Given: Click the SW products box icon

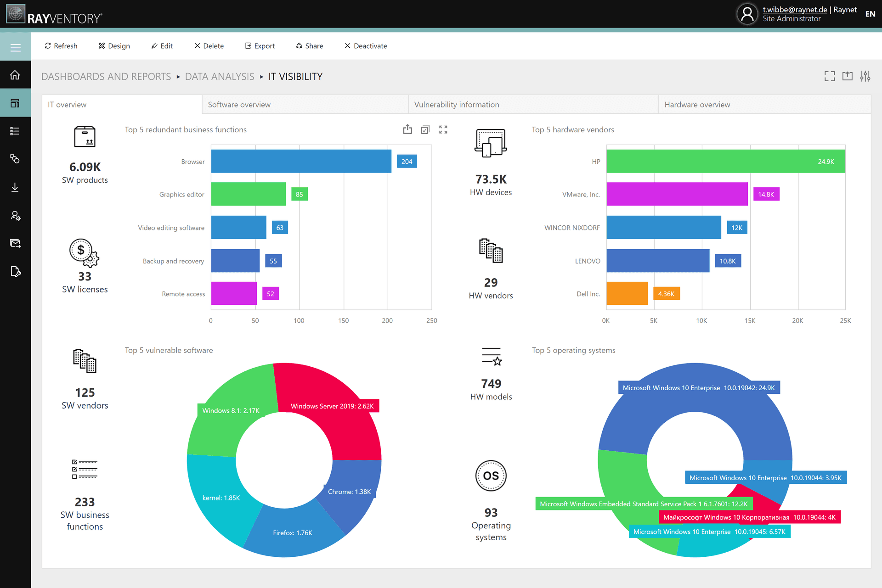Looking at the screenshot, I should coord(85,137).
